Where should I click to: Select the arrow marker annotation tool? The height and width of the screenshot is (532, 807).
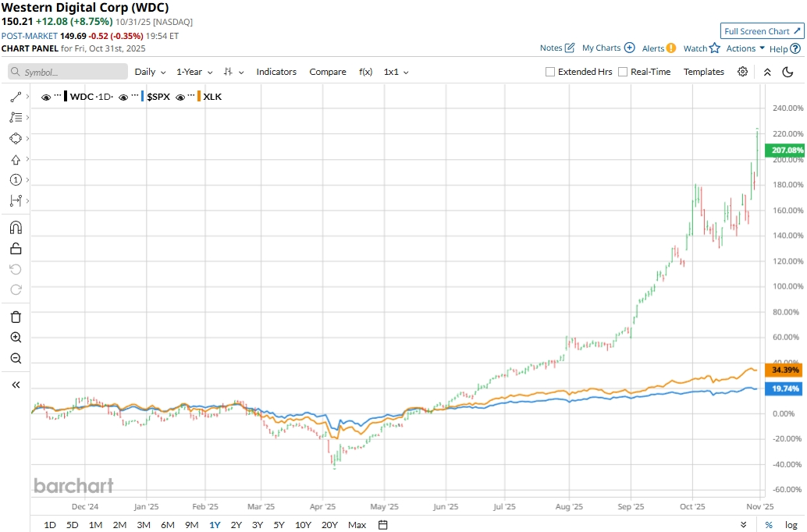pos(16,159)
